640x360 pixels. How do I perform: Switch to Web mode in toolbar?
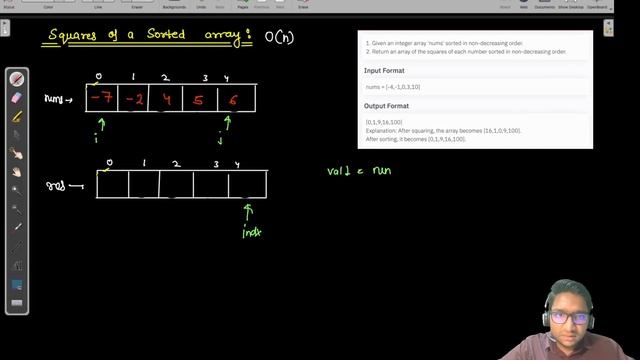tap(524, 4)
